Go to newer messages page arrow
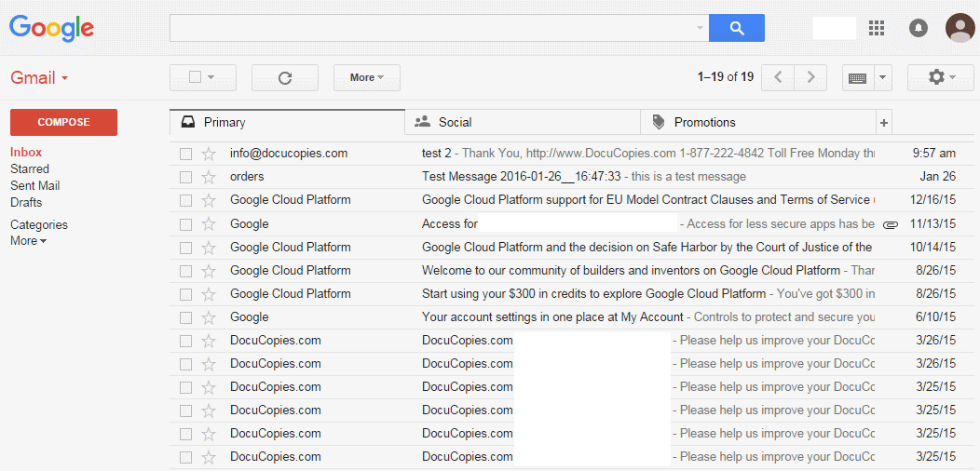This screenshot has height=471, width=980. pos(778,77)
